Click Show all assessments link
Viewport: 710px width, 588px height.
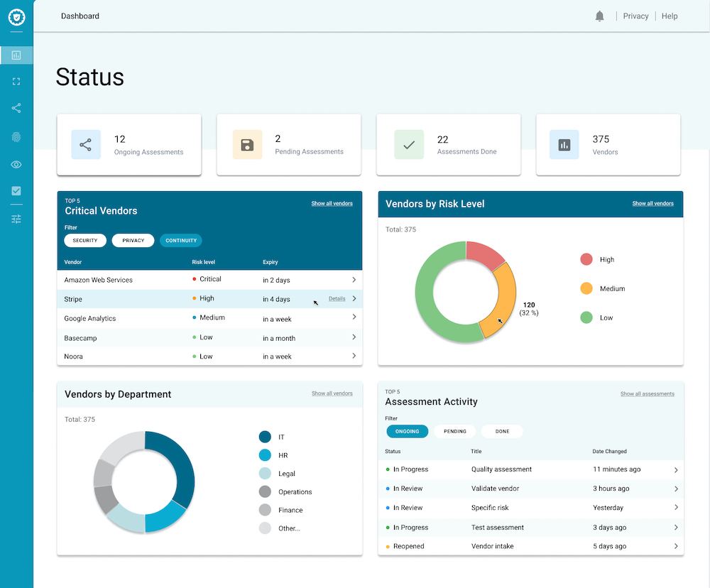[x=647, y=394]
